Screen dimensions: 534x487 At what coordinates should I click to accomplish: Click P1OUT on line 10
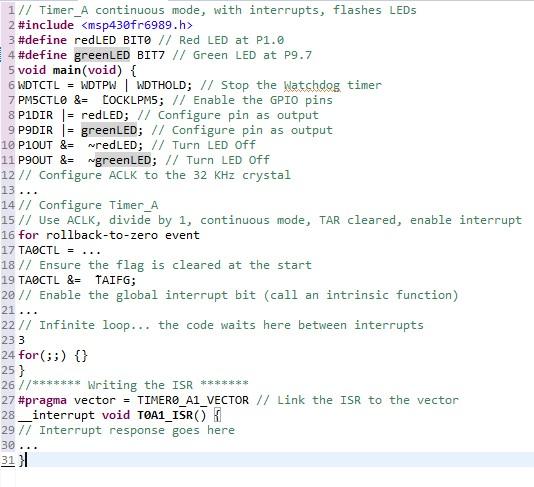tap(35, 145)
